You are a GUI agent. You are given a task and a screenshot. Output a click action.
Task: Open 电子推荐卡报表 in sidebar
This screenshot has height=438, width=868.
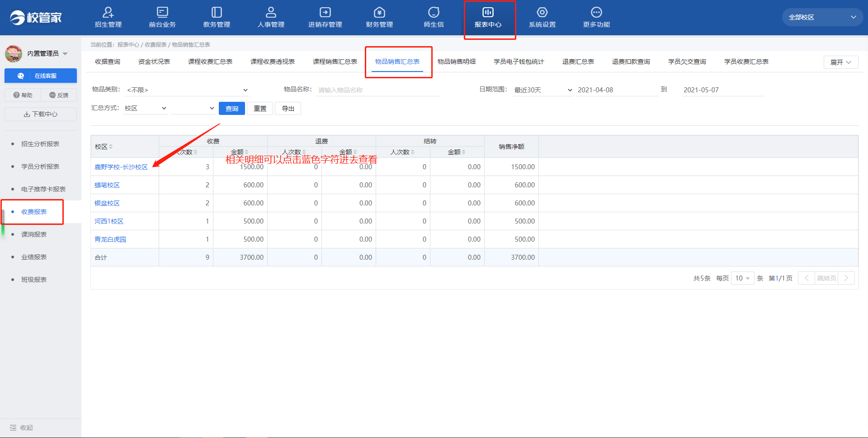pos(43,189)
